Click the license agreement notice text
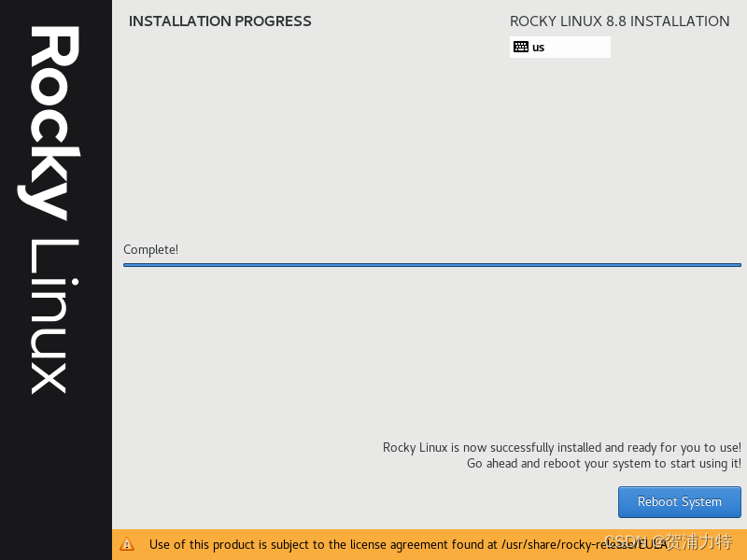This screenshot has height=560, width=747. [408, 544]
